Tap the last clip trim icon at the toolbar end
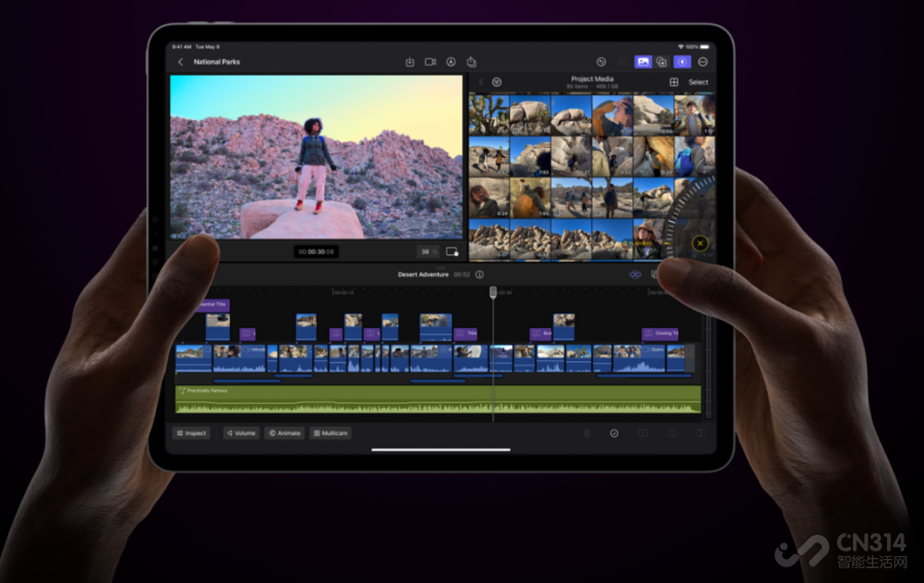Image resolution: width=924 pixels, height=583 pixels. click(x=700, y=433)
